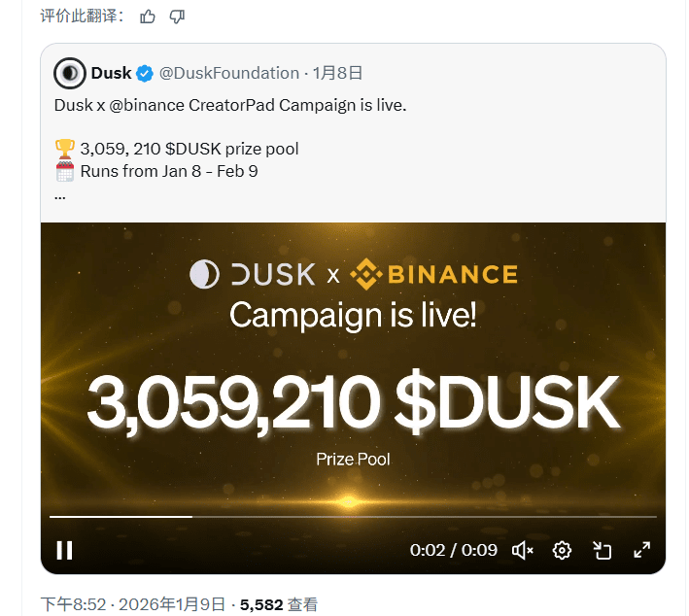Enter fullscreen video mode
Image resolution: width=689 pixels, height=616 pixels.
[641, 550]
